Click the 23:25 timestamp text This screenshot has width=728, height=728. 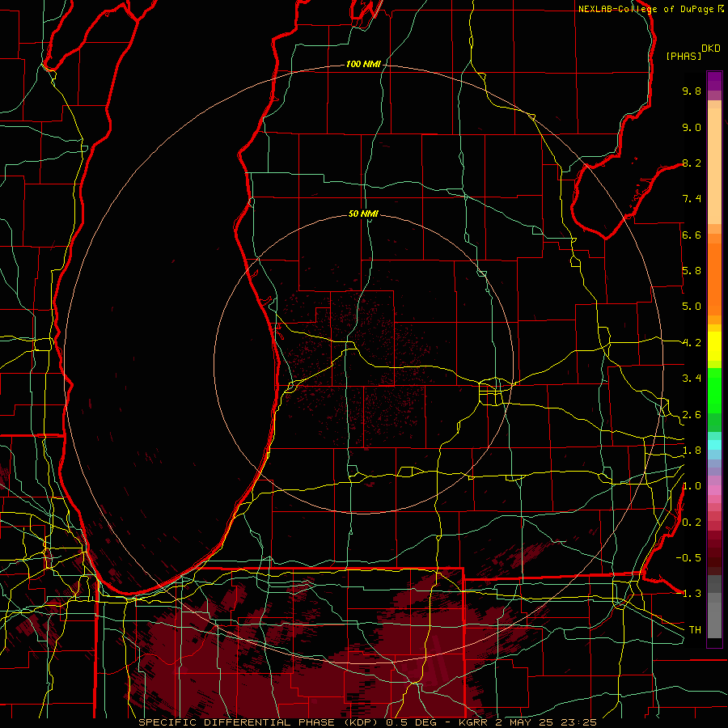coord(578,722)
